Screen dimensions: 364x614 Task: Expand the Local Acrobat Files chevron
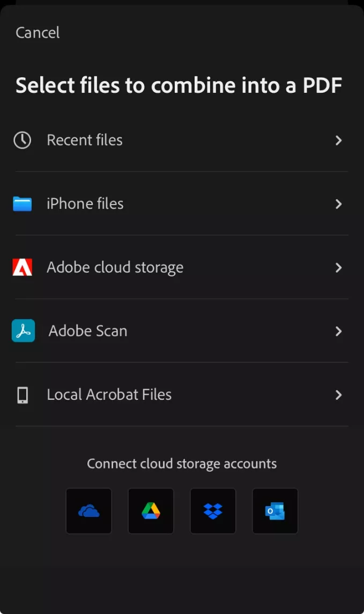pyautogui.click(x=338, y=395)
